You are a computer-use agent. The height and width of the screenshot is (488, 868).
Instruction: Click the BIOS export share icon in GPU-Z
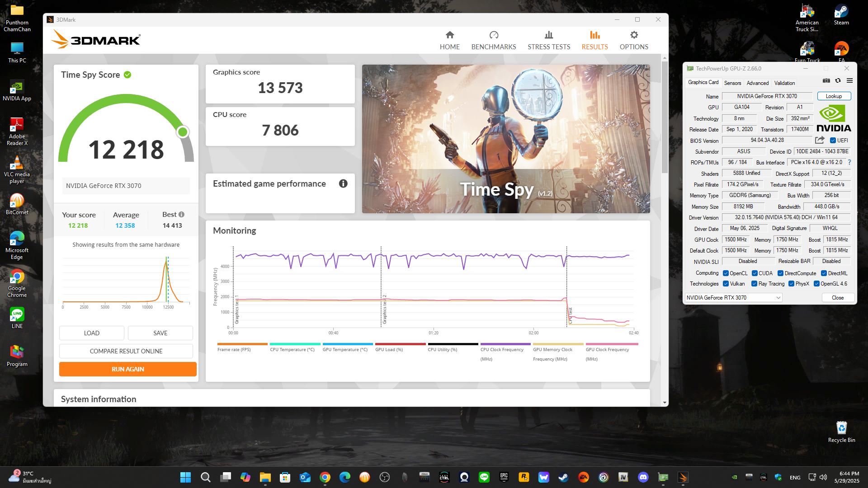tap(820, 140)
